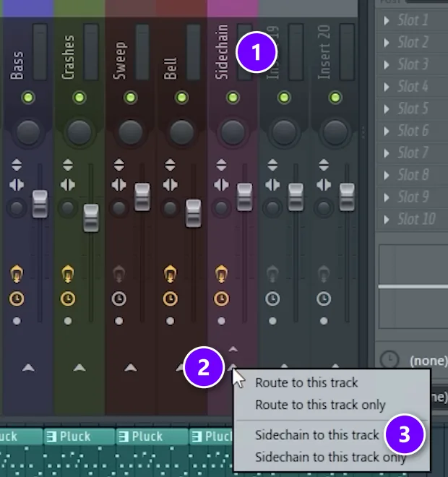Mute the Bell mixer track
This screenshot has width=448, height=477.
[181, 98]
